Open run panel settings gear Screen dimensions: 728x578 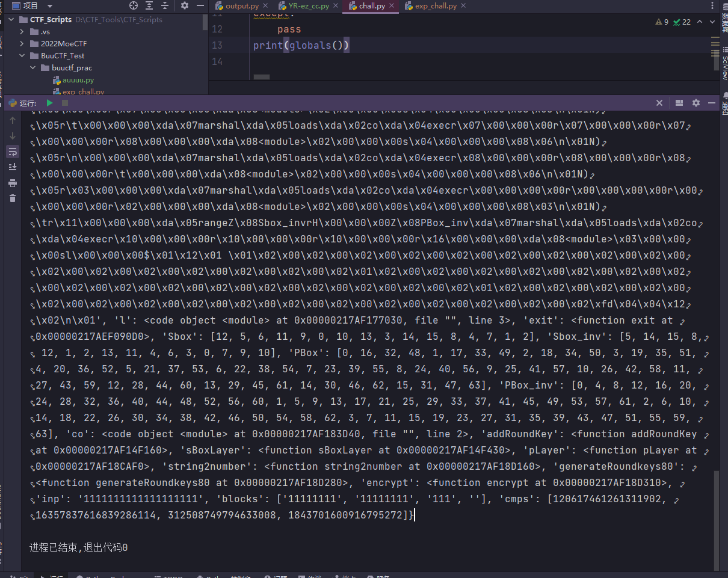coord(696,103)
